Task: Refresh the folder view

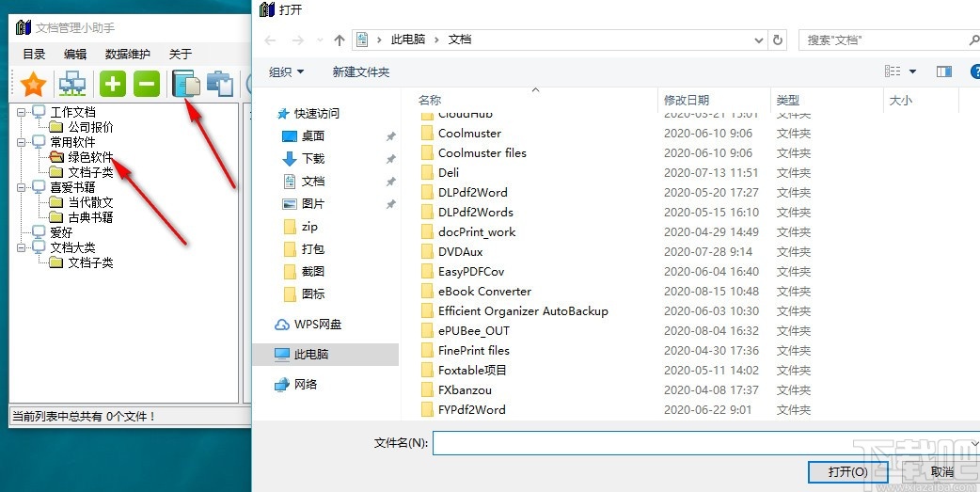Action: [x=778, y=40]
